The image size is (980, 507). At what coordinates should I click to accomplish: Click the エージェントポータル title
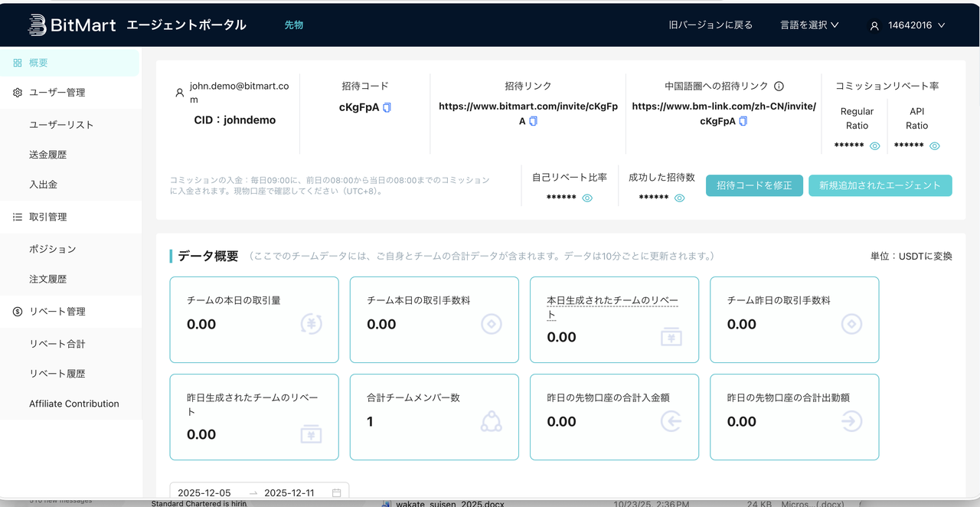coord(186,25)
